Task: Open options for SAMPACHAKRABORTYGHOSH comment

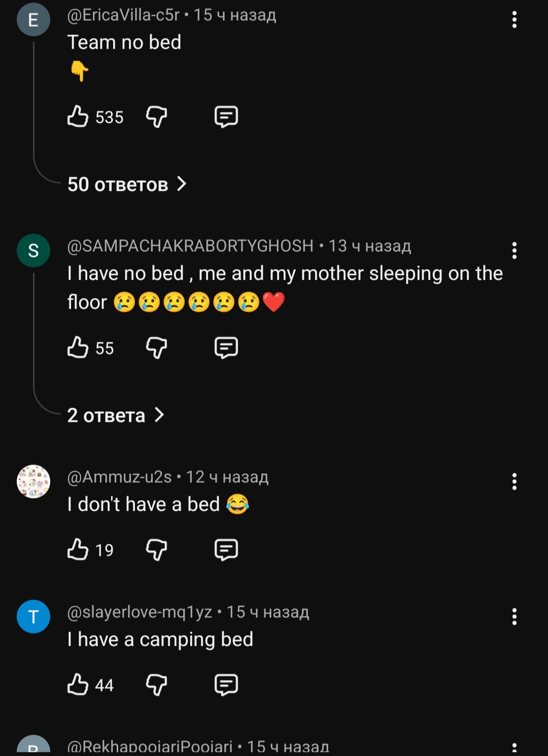Action: (514, 250)
